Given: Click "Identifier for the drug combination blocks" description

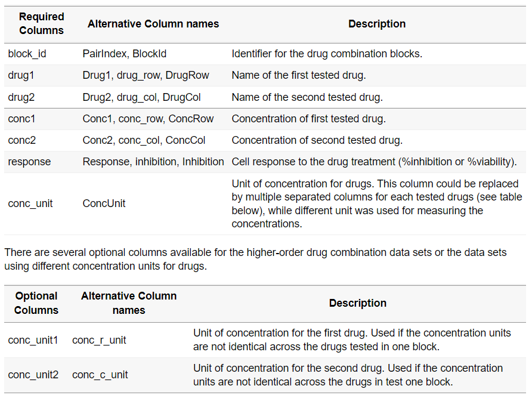Looking at the screenshot, I should [x=327, y=54].
